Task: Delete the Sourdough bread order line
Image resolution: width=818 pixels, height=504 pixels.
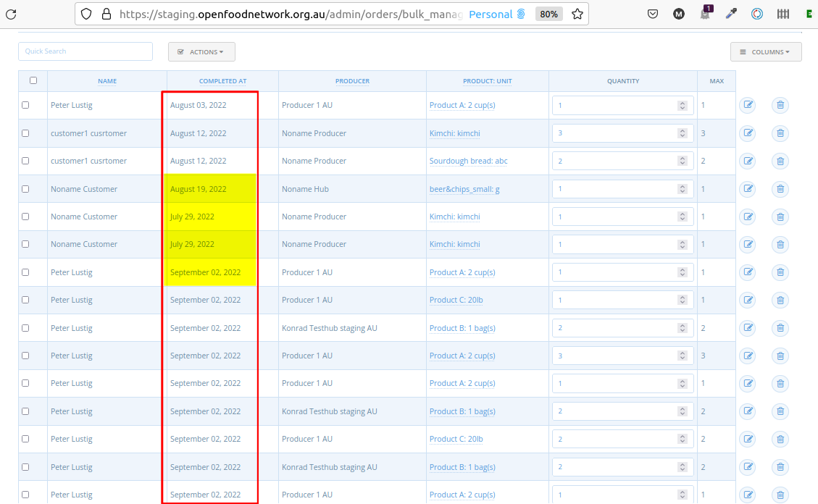Action: tap(780, 161)
